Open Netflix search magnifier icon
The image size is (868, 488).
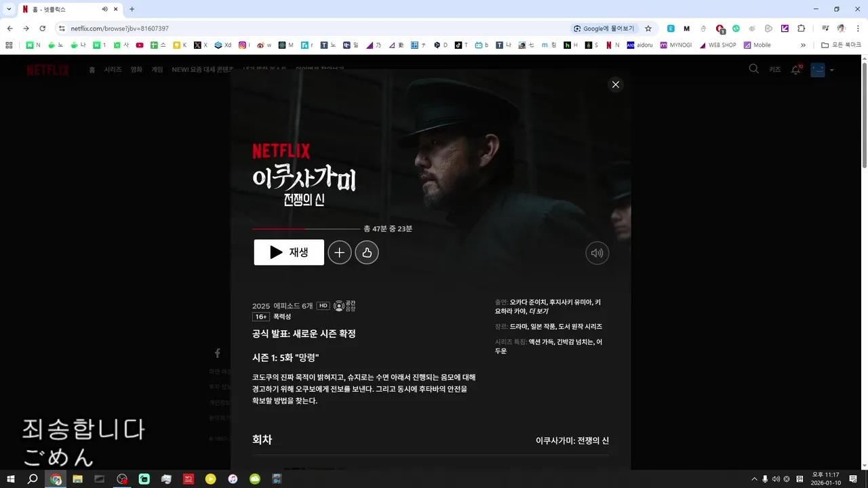(753, 69)
